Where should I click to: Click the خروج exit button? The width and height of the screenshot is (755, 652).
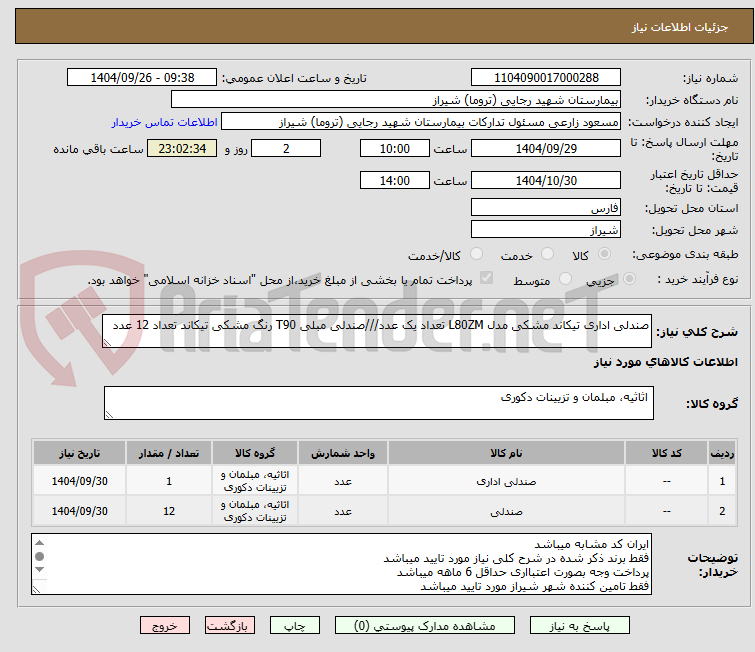tap(165, 626)
